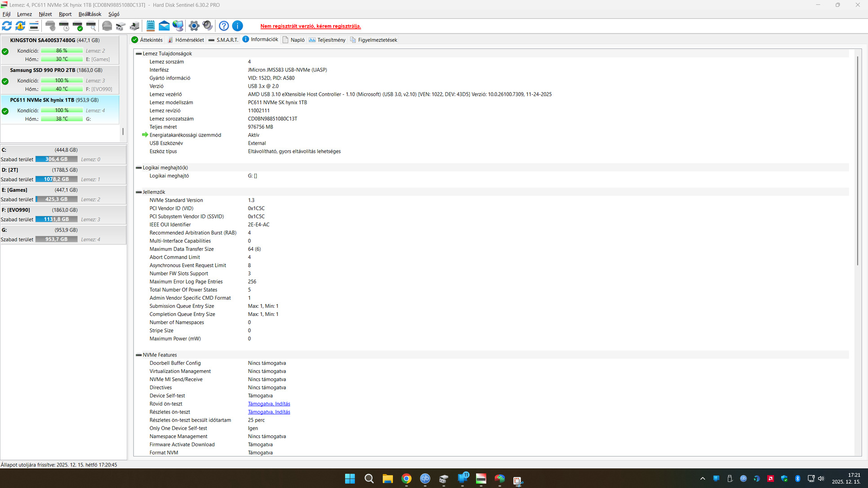Click the envelope email toolbar icon
Viewport: 868px width, 488px height.
pyautogui.click(x=164, y=26)
